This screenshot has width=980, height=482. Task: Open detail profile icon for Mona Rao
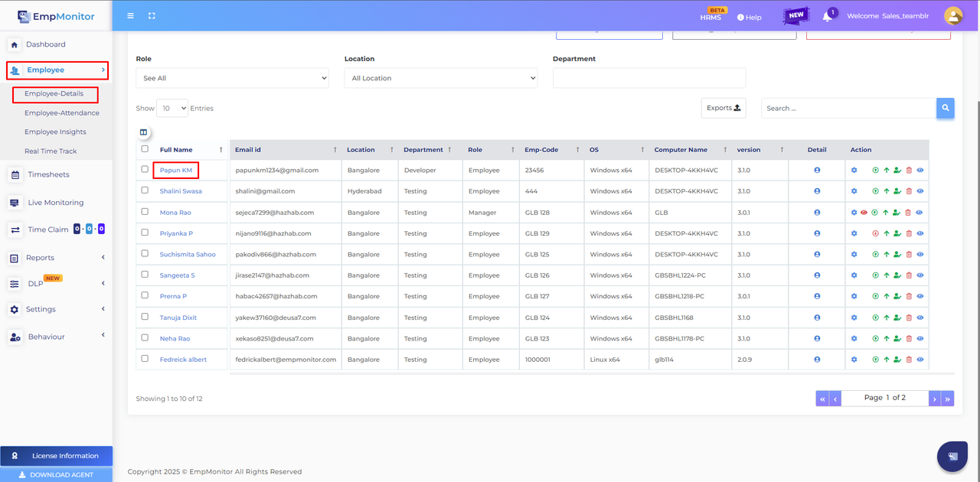(817, 212)
